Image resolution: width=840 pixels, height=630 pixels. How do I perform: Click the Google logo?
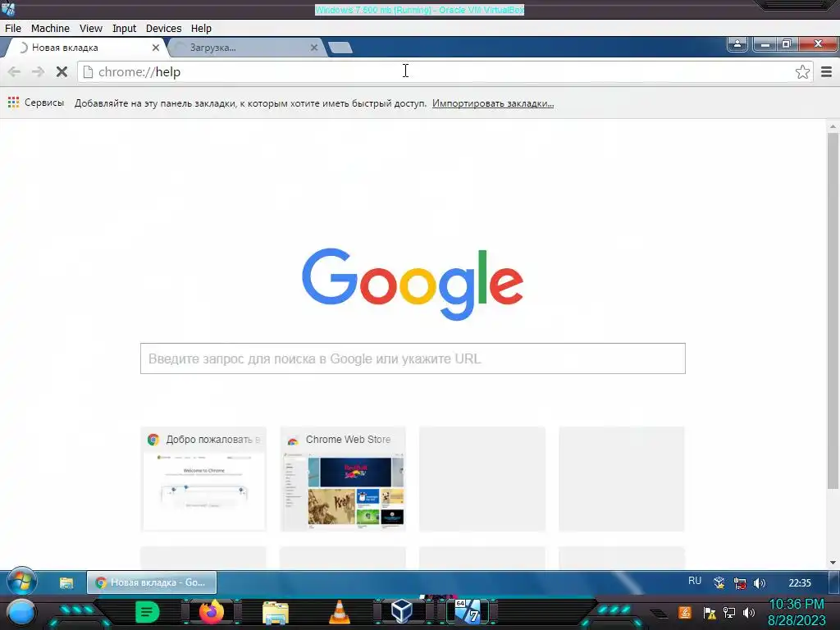pyautogui.click(x=413, y=284)
